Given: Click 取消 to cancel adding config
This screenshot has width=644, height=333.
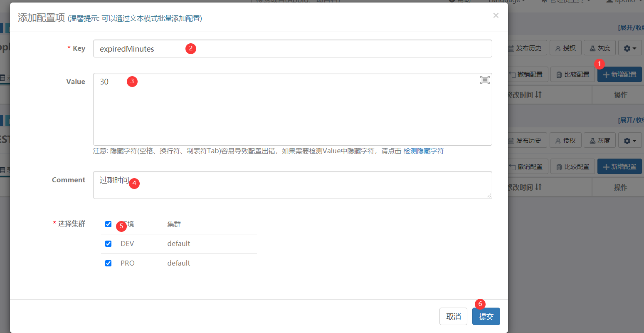Looking at the screenshot, I should click(x=453, y=316).
